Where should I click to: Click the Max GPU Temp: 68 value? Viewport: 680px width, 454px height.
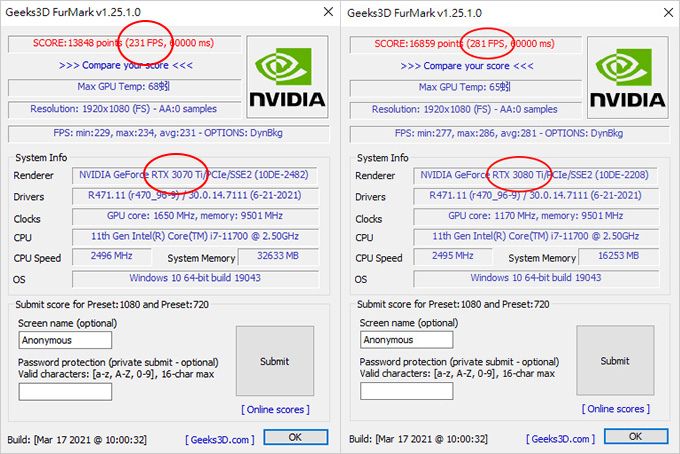pyautogui.click(x=124, y=87)
